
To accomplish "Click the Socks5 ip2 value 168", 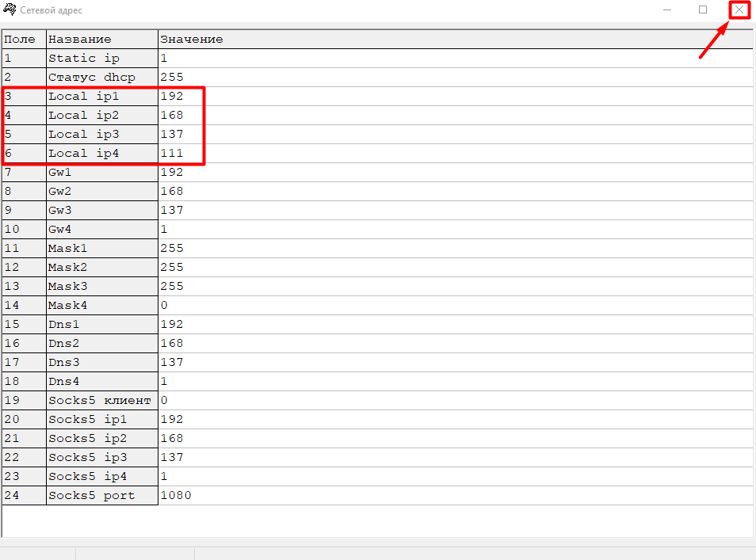I will point(456,439).
